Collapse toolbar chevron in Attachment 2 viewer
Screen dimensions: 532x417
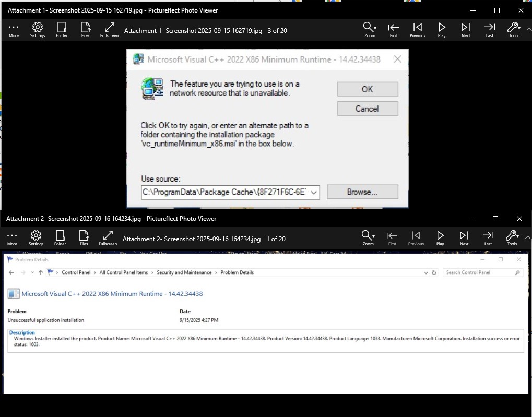tap(528, 238)
